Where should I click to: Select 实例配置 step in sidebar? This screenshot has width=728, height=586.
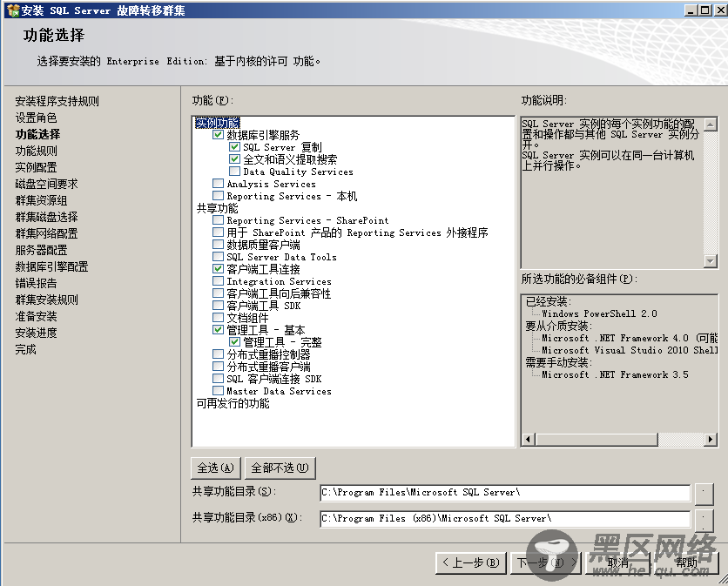click(x=36, y=168)
